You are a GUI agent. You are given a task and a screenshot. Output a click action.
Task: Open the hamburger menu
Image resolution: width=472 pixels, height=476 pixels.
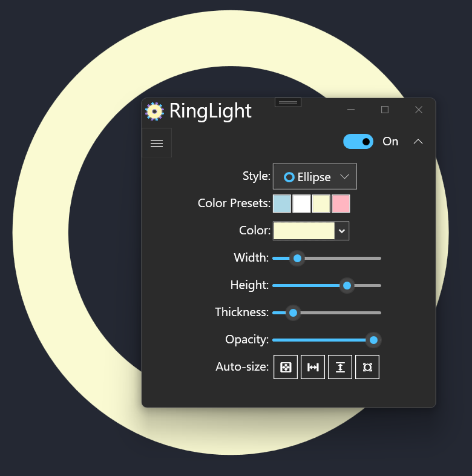pos(157,143)
